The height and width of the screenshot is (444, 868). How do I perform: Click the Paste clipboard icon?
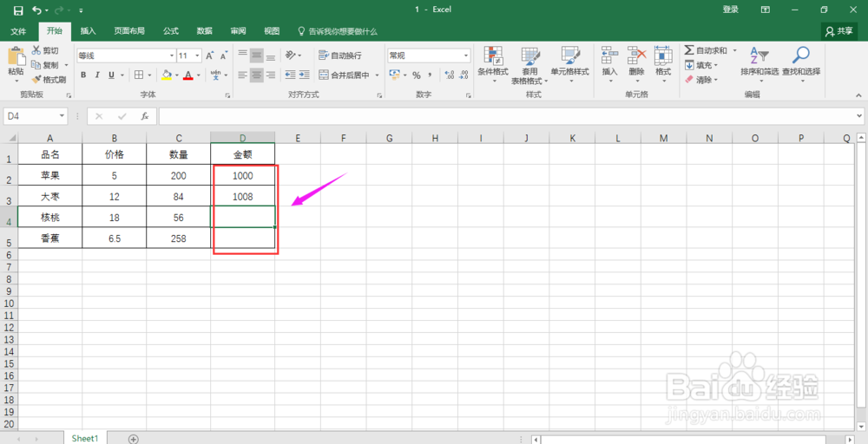pos(16,56)
